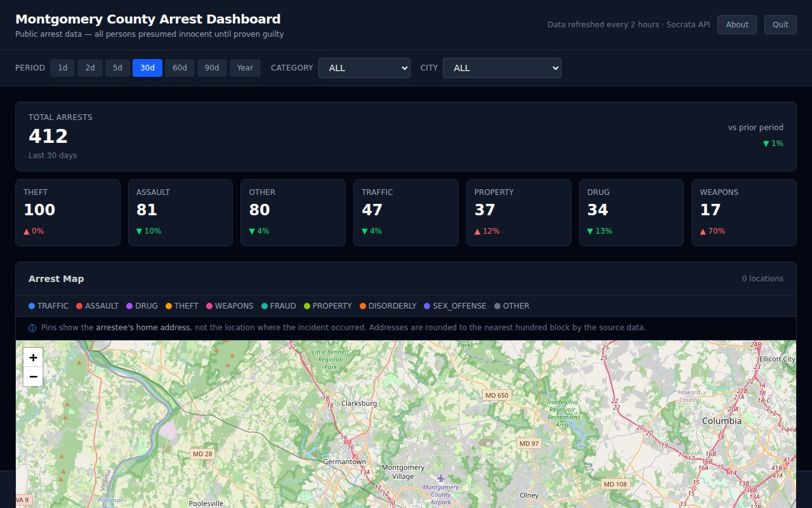Open the CATEGORY dropdown
812x508 pixels.
point(364,68)
